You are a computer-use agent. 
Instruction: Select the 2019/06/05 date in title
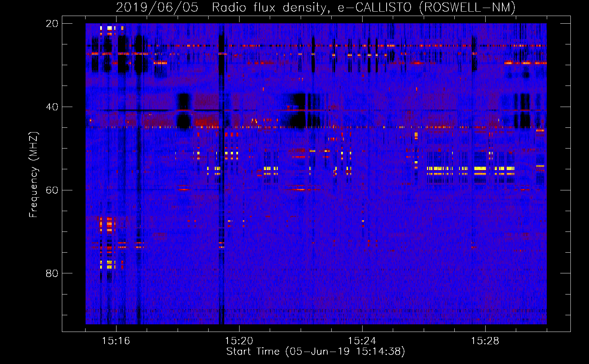(x=157, y=7)
